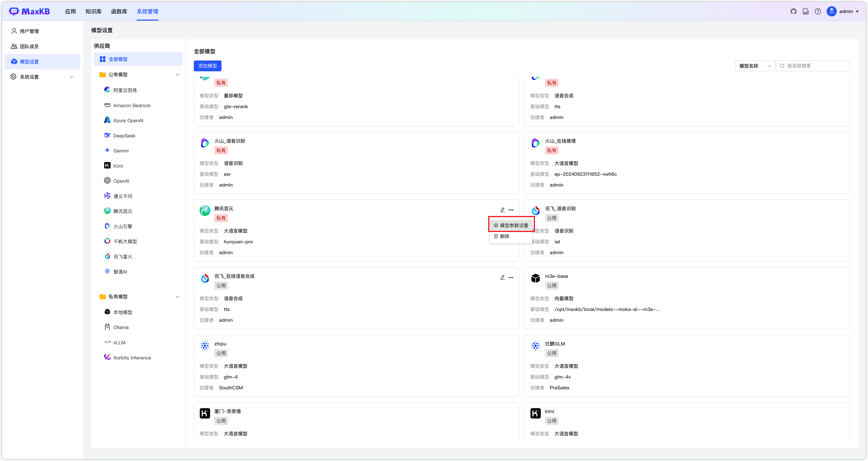Collapse the 私有模型 folder
This screenshot has height=461, width=868.
click(x=178, y=296)
